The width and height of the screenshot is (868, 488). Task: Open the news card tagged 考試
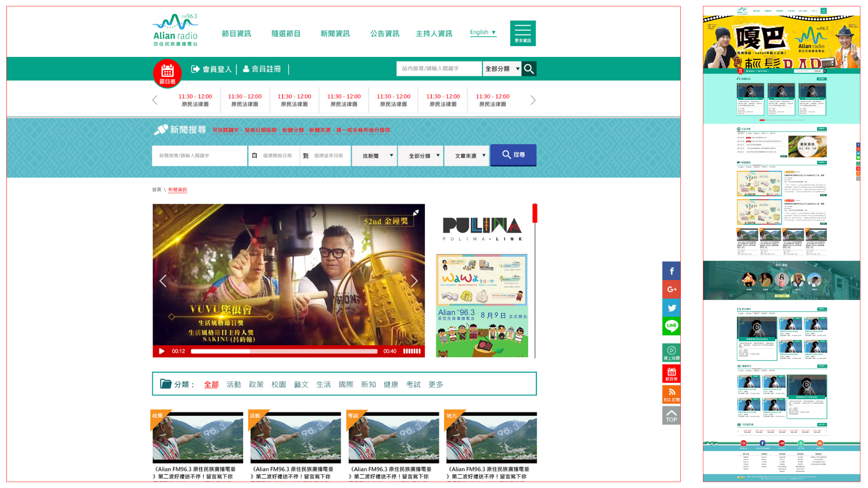[393, 445]
